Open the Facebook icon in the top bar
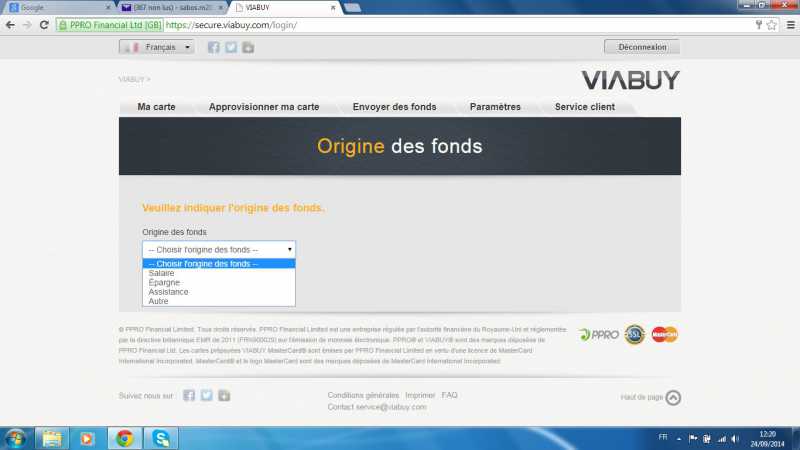 tap(214, 47)
